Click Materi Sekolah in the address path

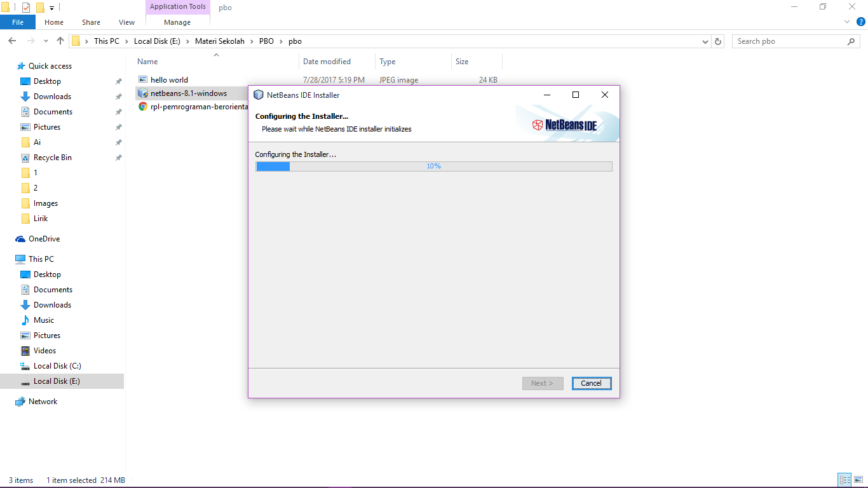[220, 41]
